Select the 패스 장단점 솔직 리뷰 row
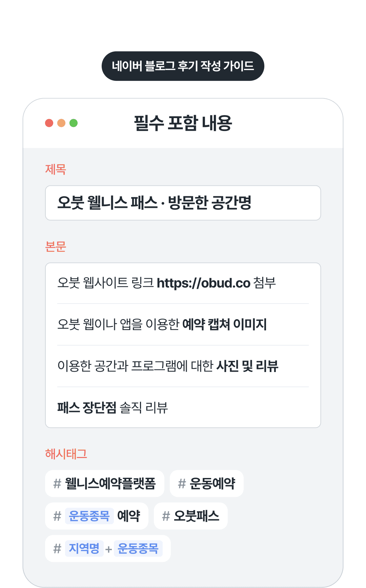The image size is (366, 588). (x=183, y=408)
